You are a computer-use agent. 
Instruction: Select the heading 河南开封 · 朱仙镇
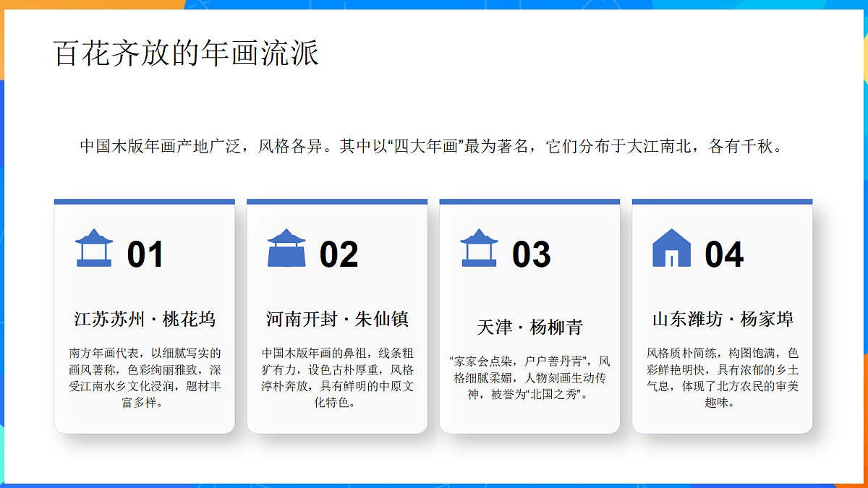pos(337,319)
